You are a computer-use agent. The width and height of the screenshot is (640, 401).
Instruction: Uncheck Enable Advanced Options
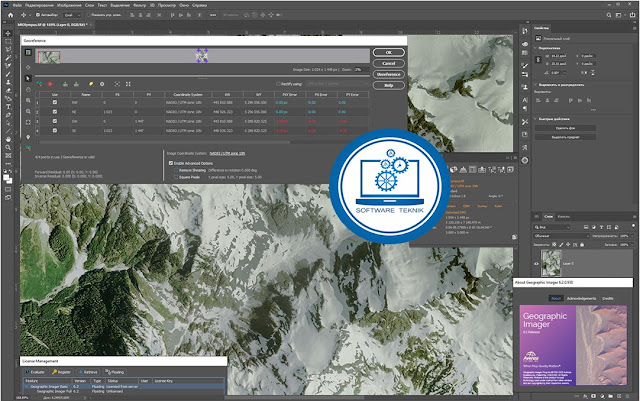click(x=171, y=163)
